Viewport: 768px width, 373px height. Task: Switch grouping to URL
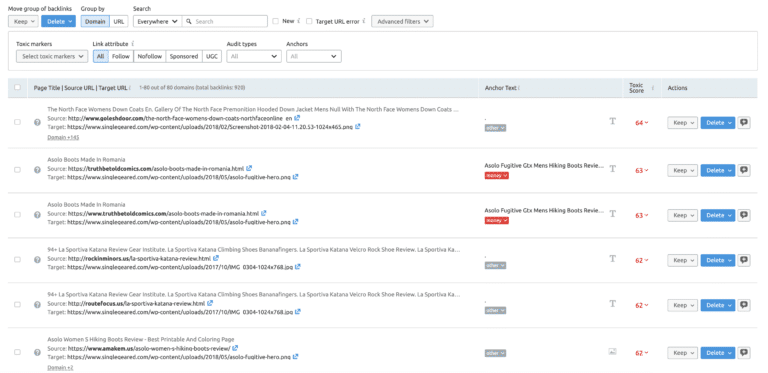119,22
